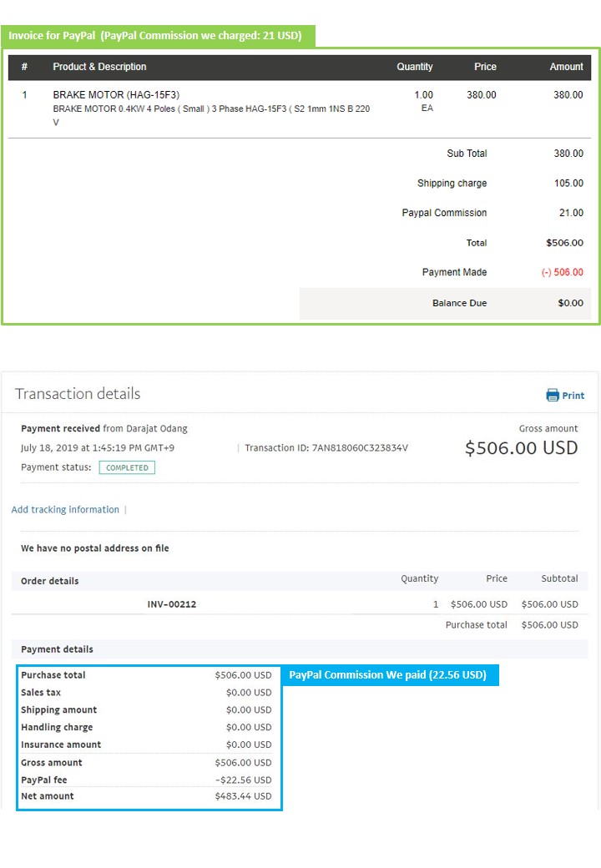This screenshot has height=868, width=601.
Task: Click the green Invoice for PayPal banner
Action: 158,36
